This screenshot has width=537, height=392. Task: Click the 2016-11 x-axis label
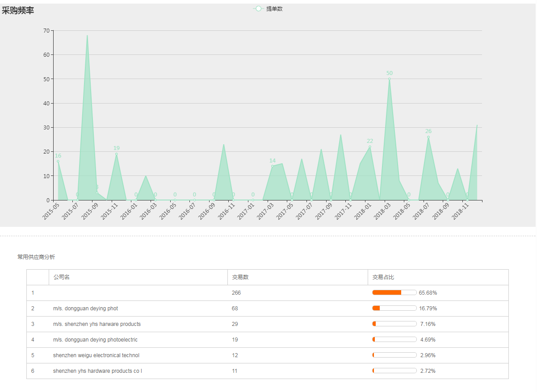[x=227, y=211]
